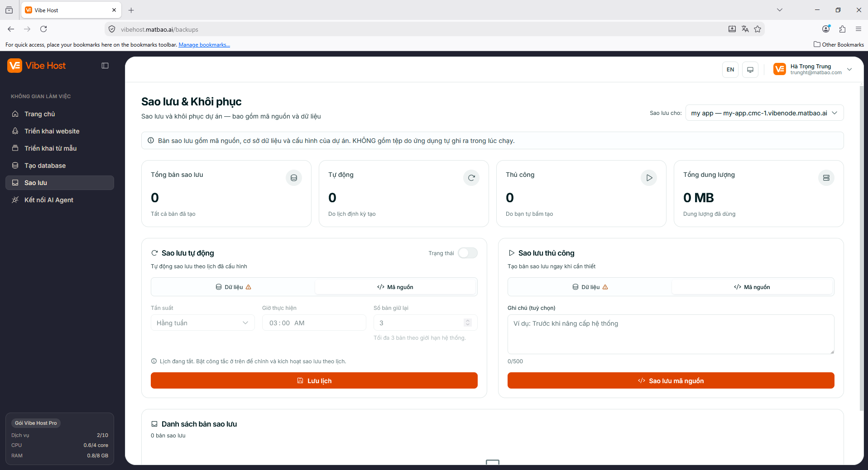868x470 pixels.
Task: Click the info icon in the backup notice banner
Action: 151,141
